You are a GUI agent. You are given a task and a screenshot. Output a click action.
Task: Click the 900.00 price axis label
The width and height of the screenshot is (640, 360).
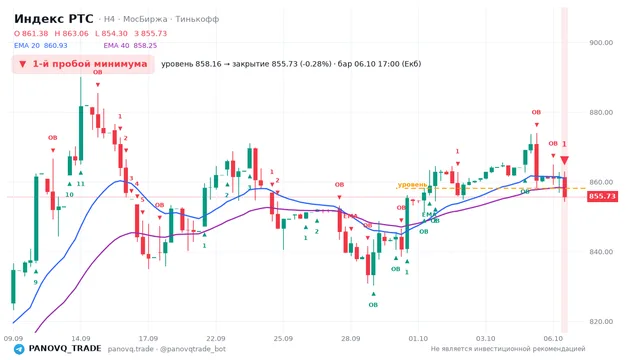[601, 42]
